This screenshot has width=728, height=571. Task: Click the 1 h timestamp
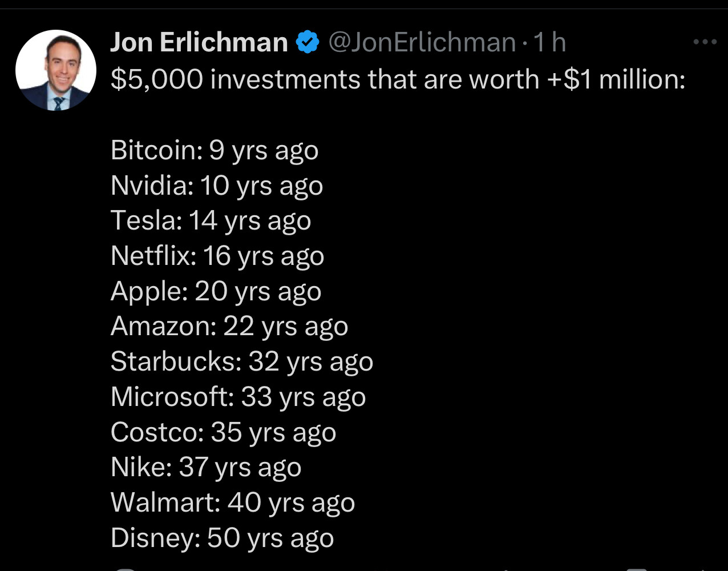pyautogui.click(x=549, y=43)
